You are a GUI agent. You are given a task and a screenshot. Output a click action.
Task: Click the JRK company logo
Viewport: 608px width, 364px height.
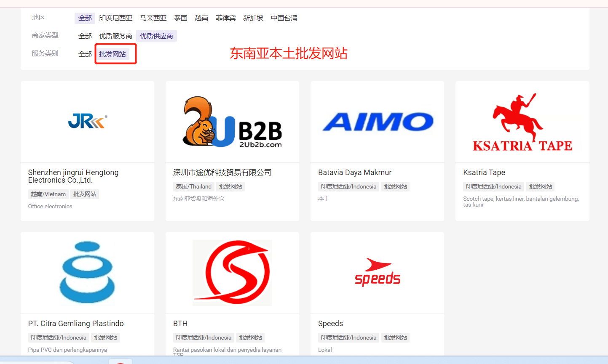(x=87, y=122)
